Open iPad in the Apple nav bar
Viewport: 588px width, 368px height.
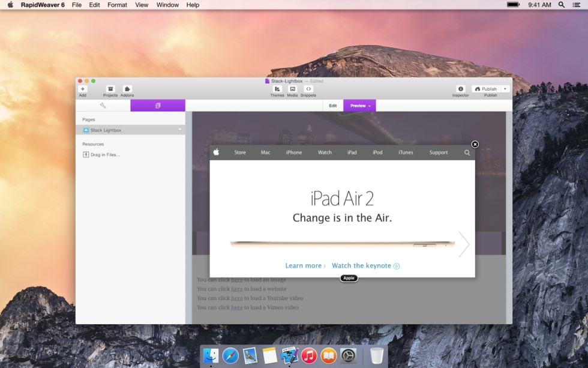[x=352, y=152]
